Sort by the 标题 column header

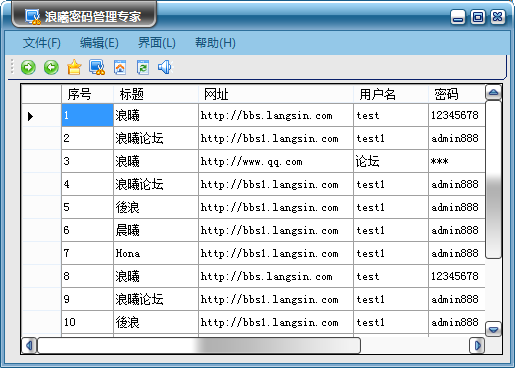[156, 94]
